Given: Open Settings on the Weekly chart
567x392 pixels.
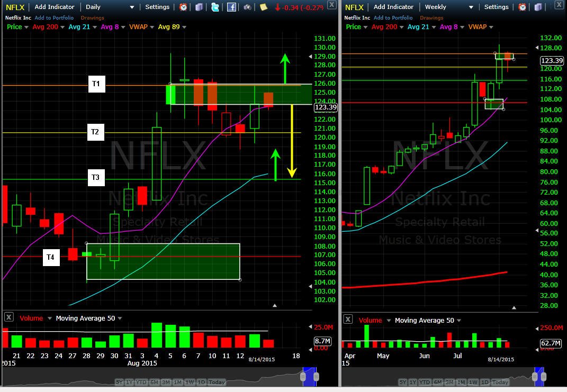Looking at the screenshot, I should tap(496, 7).
